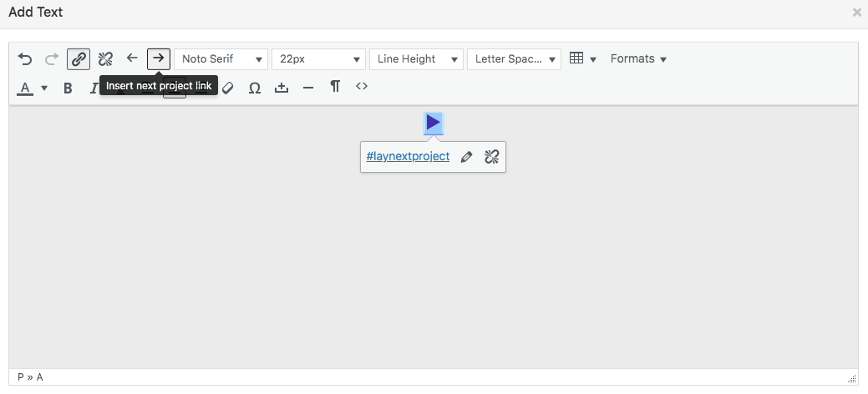Click the Undo arrow icon
The height and width of the screenshot is (394, 868).
point(25,59)
